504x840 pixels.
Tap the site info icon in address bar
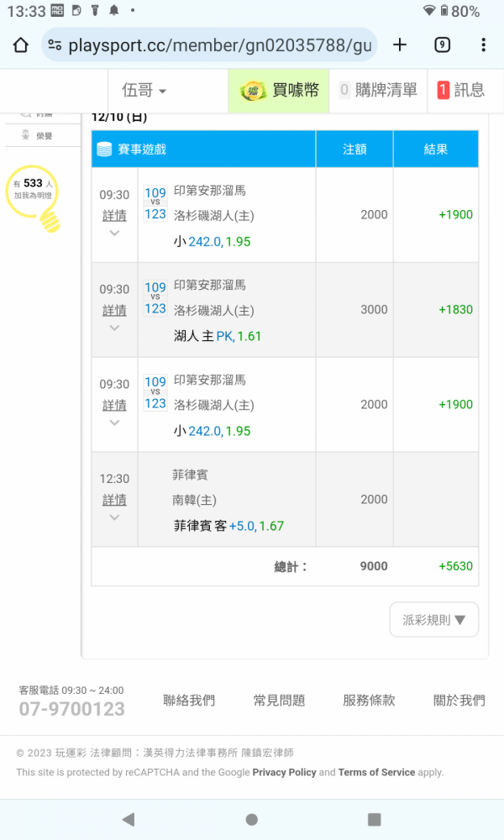55,45
